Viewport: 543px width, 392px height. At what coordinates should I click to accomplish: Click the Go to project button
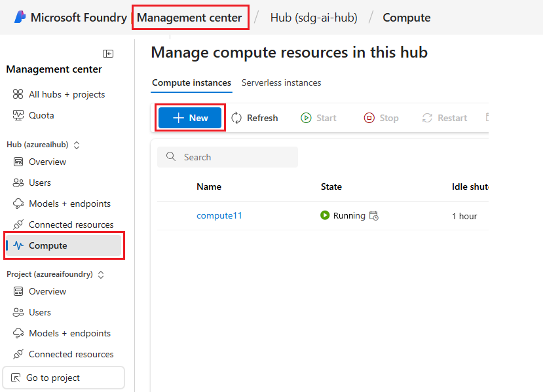(64, 378)
